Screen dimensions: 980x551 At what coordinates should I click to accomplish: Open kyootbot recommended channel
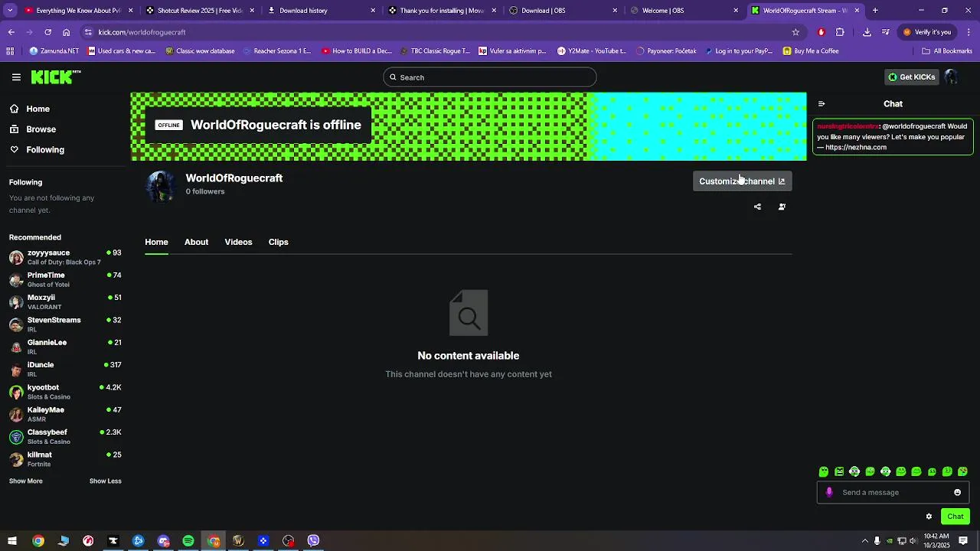(x=65, y=392)
